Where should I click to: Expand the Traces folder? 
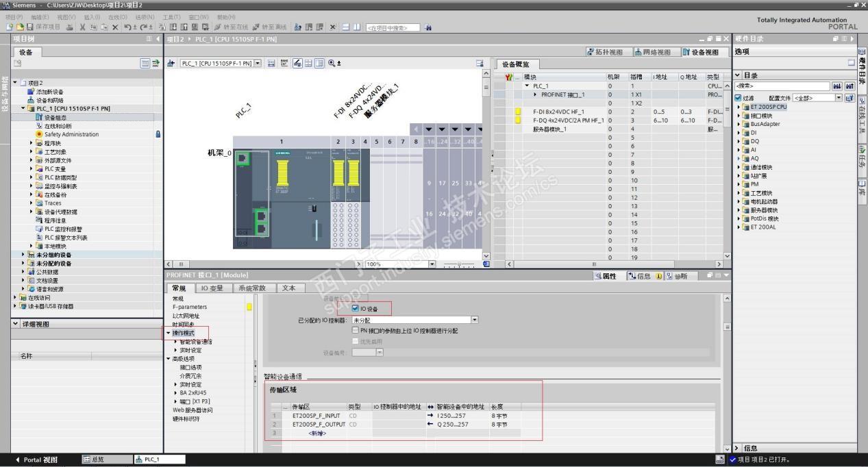32,203
